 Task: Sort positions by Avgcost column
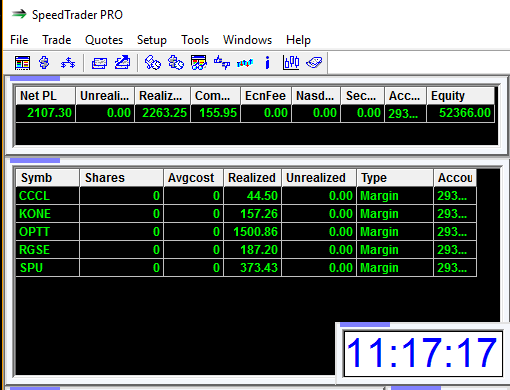(x=193, y=178)
